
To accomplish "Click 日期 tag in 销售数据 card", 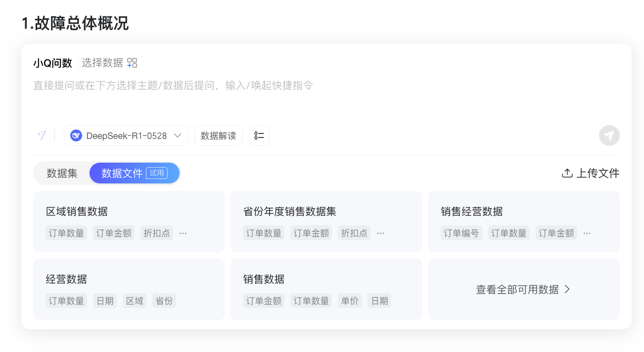I will [x=379, y=301].
